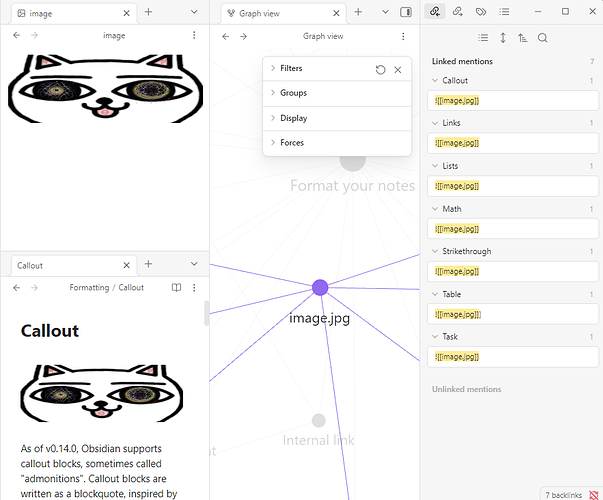Toggle collapse results in backlinks toolbar
Image resolution: width=603 pixels, height=500 pixels.
click(483, 38)
